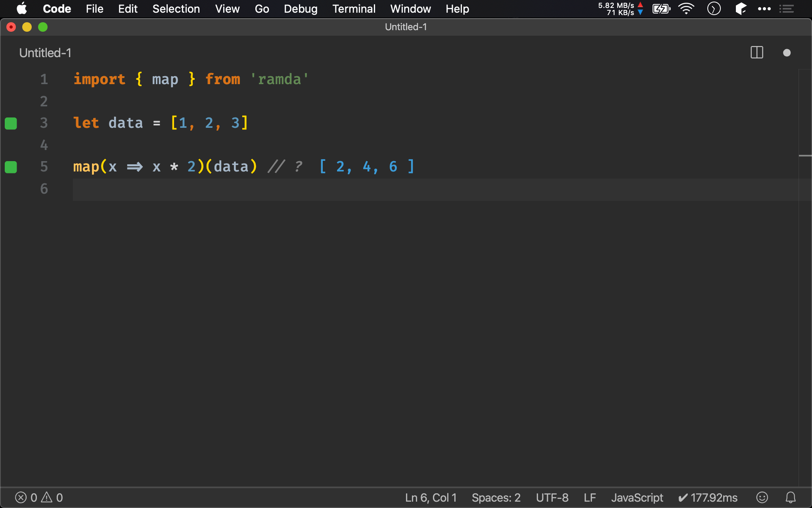This screenshot has height=508, width=812.
Task: Click the window title Untitled-1
Action: [406, 27]
